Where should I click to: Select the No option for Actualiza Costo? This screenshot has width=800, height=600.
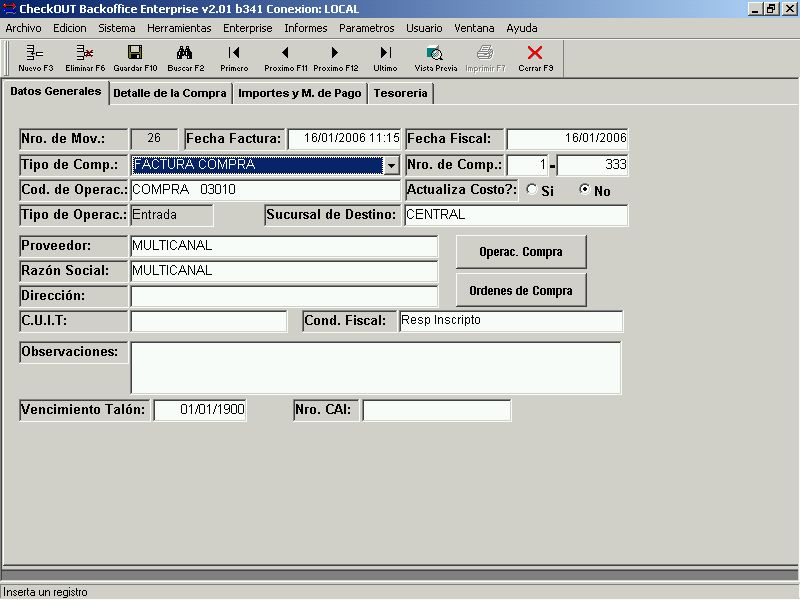(x=585, y=189)
